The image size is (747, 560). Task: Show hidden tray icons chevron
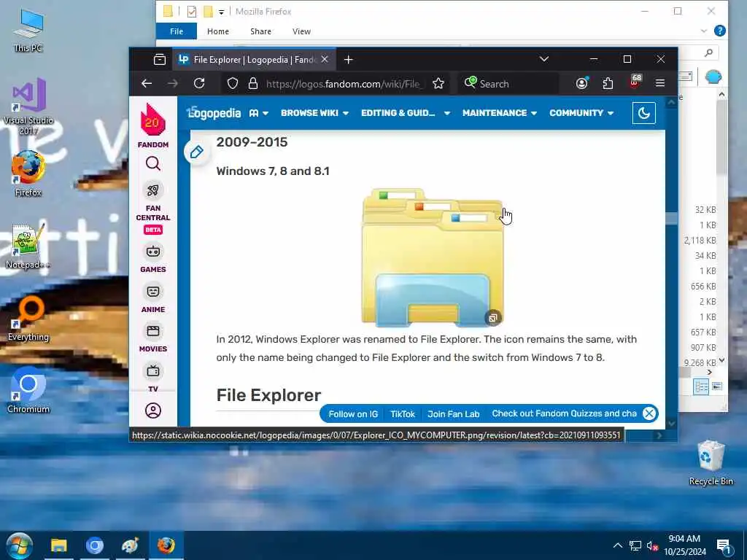click(x=617, y=545)
